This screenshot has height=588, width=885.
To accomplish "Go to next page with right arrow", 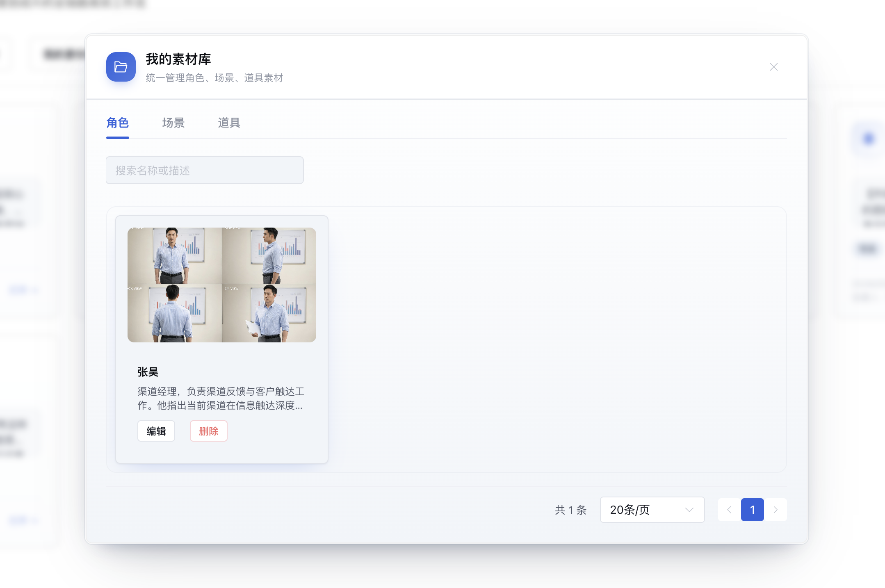I will coord(776,510).
